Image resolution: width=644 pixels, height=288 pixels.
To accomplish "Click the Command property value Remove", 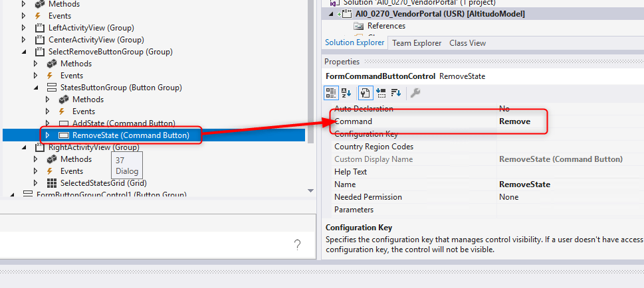I will (x=515, y=121).
